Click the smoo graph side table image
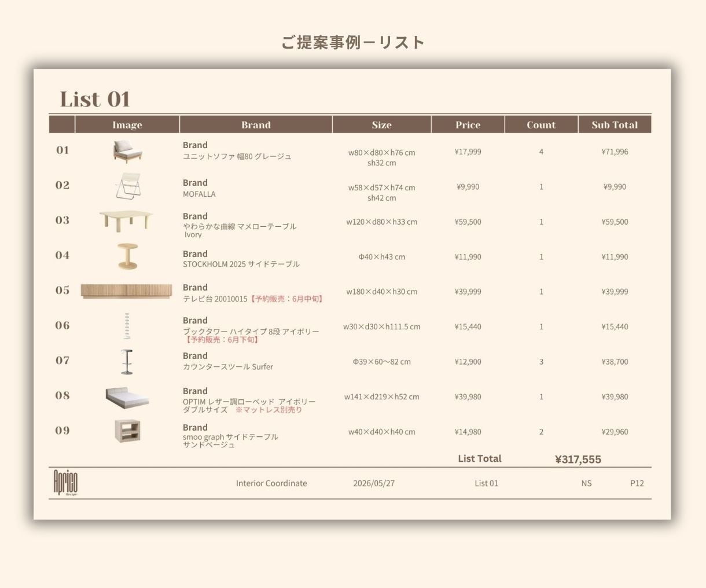This screenshot has height=588, width=706. 127,431
